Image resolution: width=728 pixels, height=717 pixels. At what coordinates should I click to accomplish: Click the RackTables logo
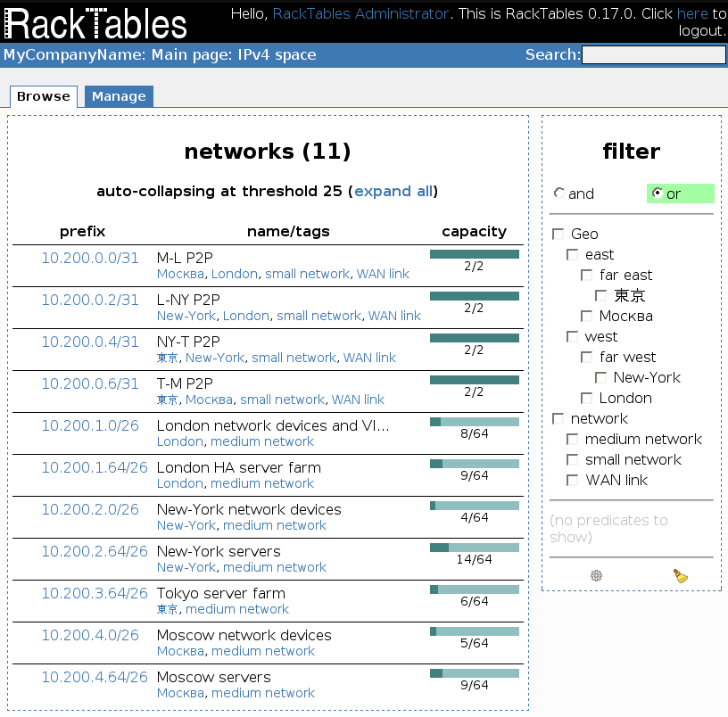(x=95, y=22)
